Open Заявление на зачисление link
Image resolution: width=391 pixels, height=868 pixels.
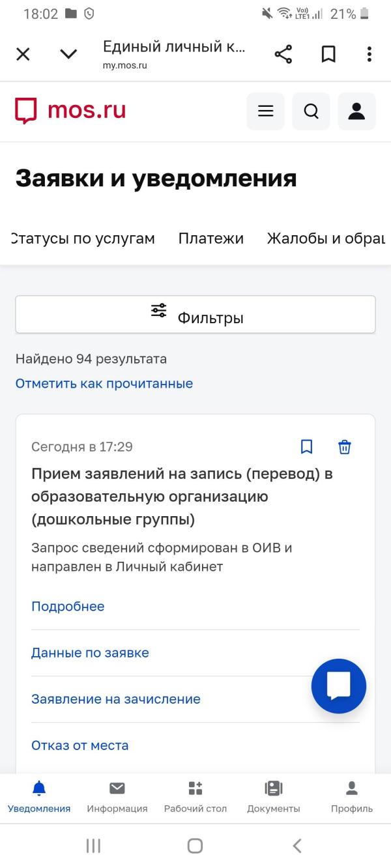116,699
